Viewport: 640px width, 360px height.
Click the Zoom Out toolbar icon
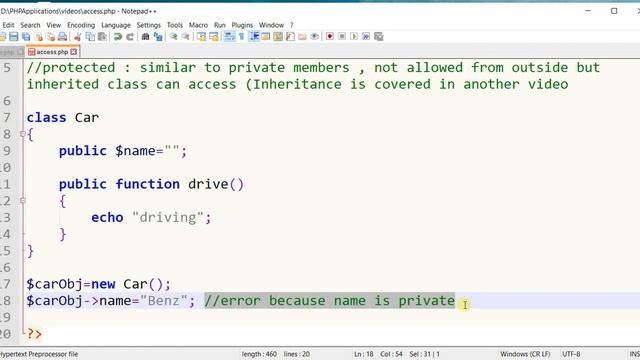(x=186, y=37)
